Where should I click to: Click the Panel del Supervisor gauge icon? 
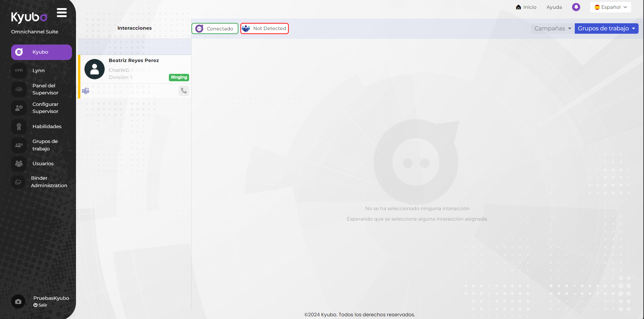pyautogui.click(x=19, y=89)
